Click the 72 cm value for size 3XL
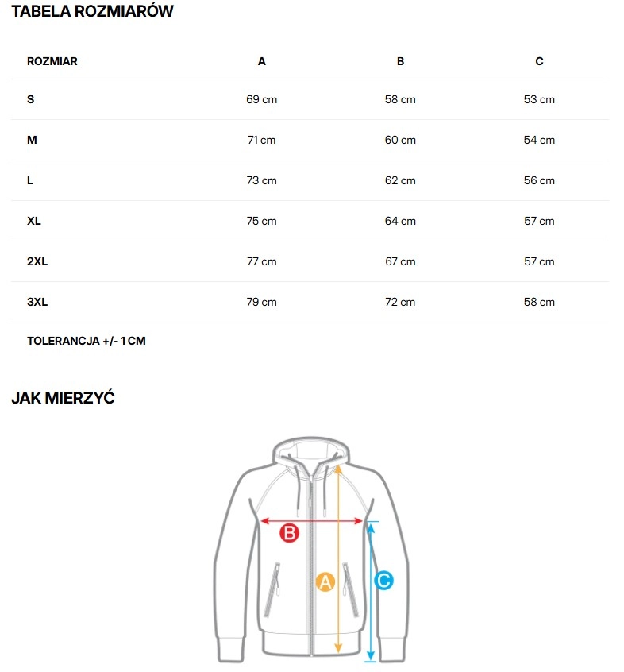This screenshot has height=672, width=624. (400, 302)
